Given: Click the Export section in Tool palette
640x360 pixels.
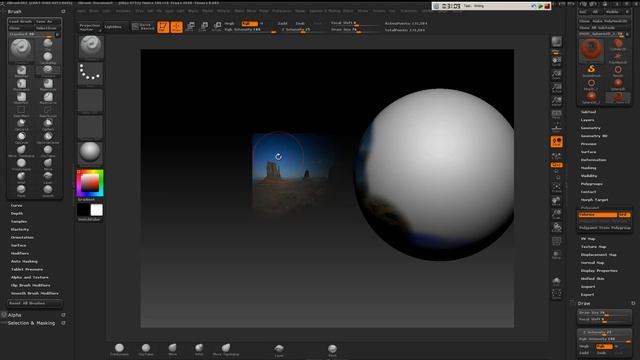Looking at the screenshot, I should click(x=588, y=294).
